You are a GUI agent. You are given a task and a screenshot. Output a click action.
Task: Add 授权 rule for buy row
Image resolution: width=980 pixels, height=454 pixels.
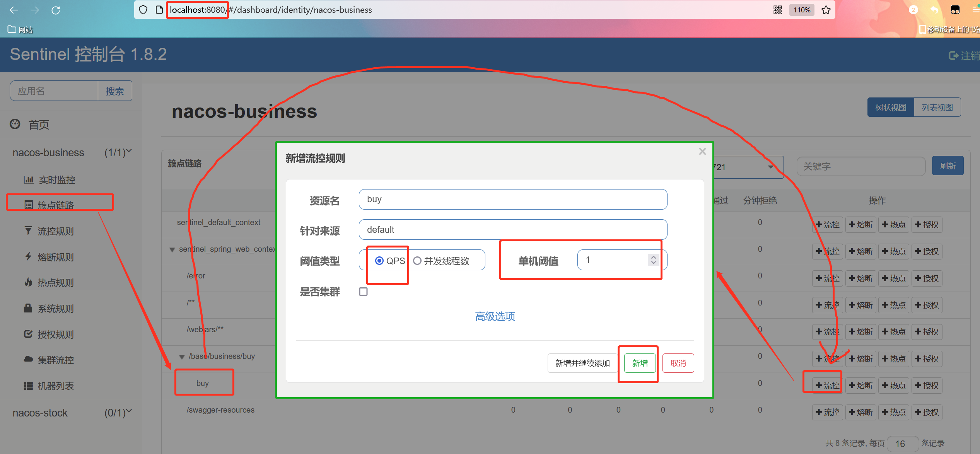click(x=927, y=385)
